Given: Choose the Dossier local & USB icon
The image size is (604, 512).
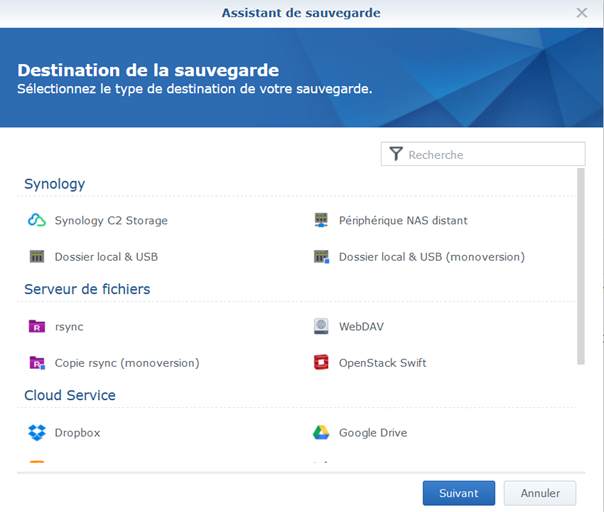Looking at the screenshot, I should coord(37,257).
